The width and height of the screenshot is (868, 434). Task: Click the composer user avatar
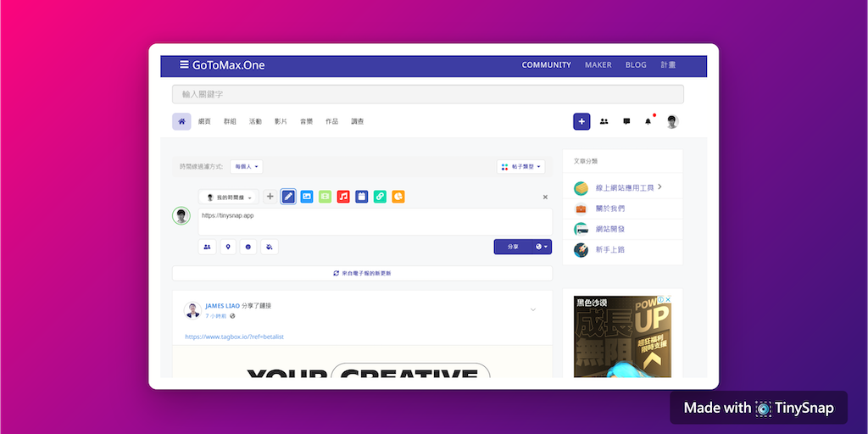pos(181,216)
